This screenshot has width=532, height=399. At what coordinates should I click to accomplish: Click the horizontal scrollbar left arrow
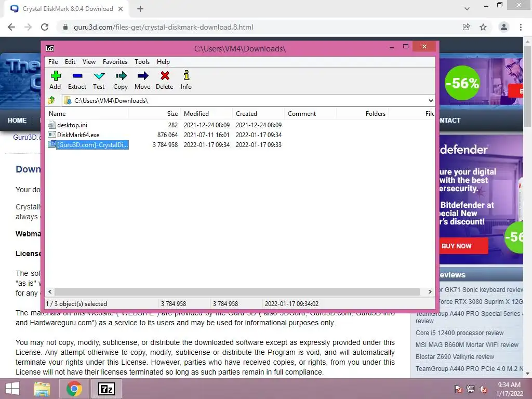click(50, 292)
